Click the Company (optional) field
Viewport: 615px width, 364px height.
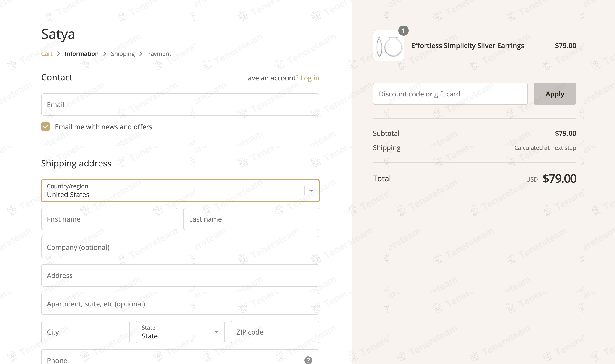[x=180, y=247]
